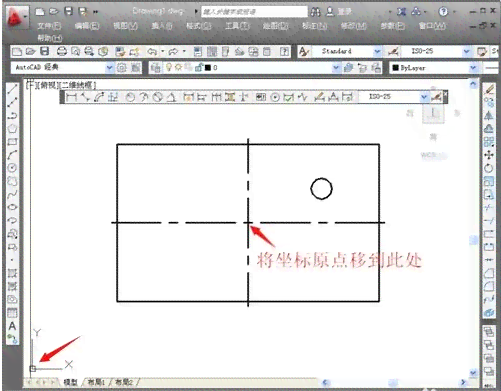Click the Text Style icon beside Standard
Image resolution: width=501 pixels, height=391 pixels.
tap(304, 52)
